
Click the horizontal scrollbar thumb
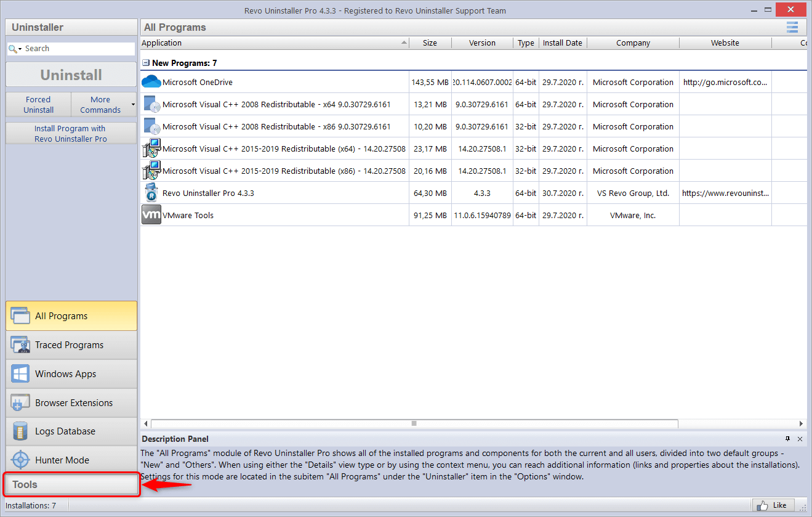point(414,424)
